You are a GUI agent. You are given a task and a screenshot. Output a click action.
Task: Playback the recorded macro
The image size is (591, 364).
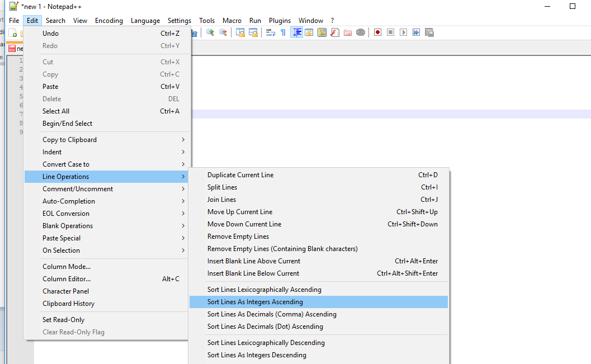pos(403,32)
